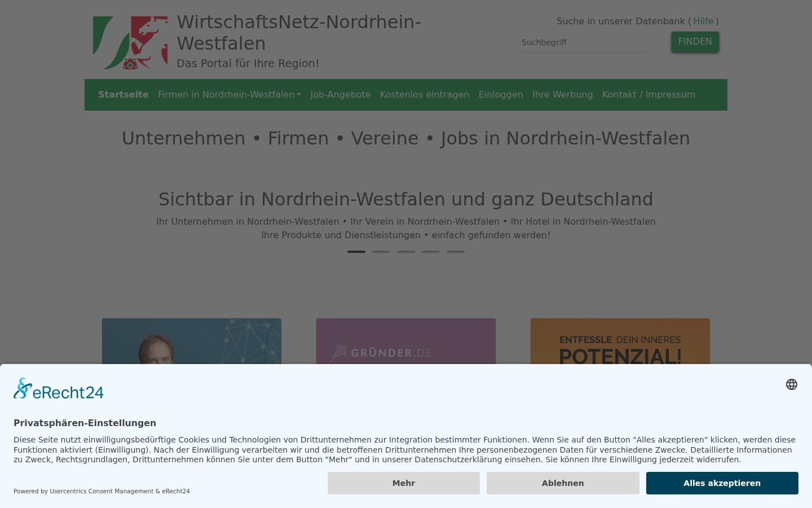Click the FINDEN search button
Image resolution: width=812 pixels, height=508 pixels.
695,42
